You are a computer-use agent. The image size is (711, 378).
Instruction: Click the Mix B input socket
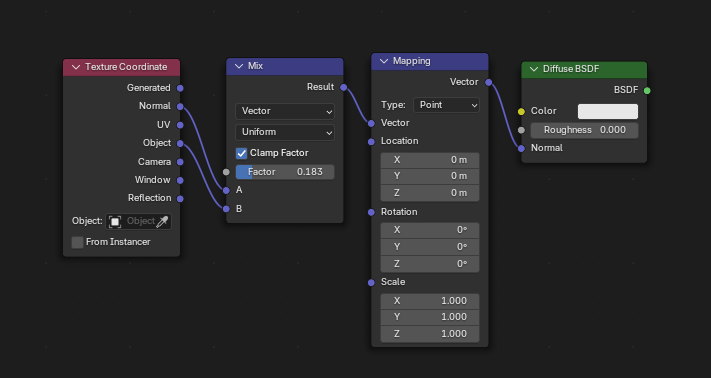coord(226,209)
